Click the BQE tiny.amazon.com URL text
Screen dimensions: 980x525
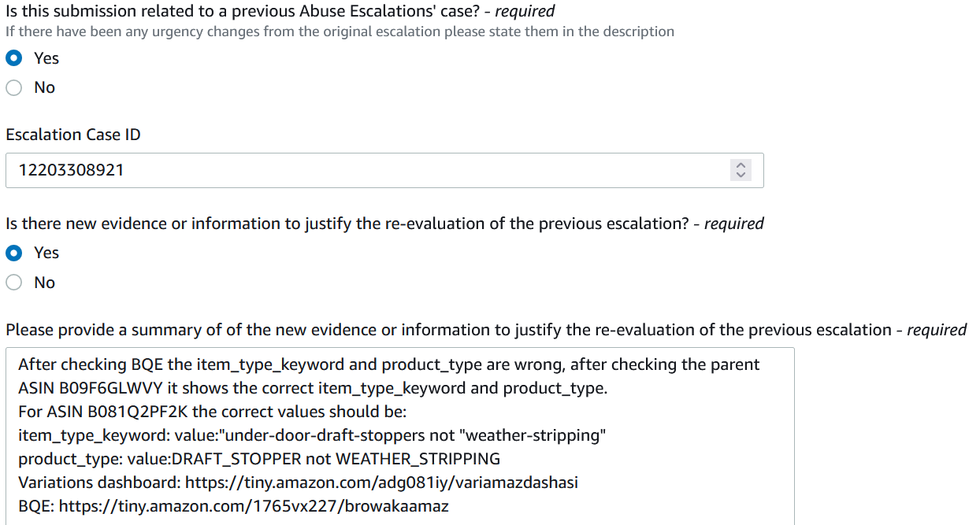254,506
